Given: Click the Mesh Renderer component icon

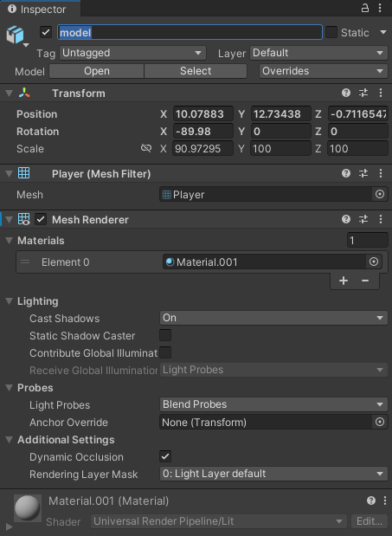Looking at the screenshot, I should tap(24, 219).
